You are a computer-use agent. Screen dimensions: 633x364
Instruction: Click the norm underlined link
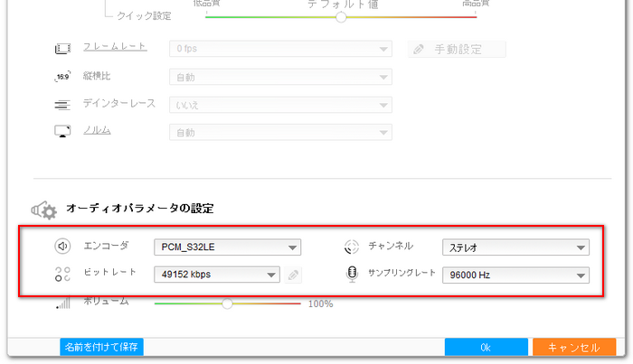[97, 130]
